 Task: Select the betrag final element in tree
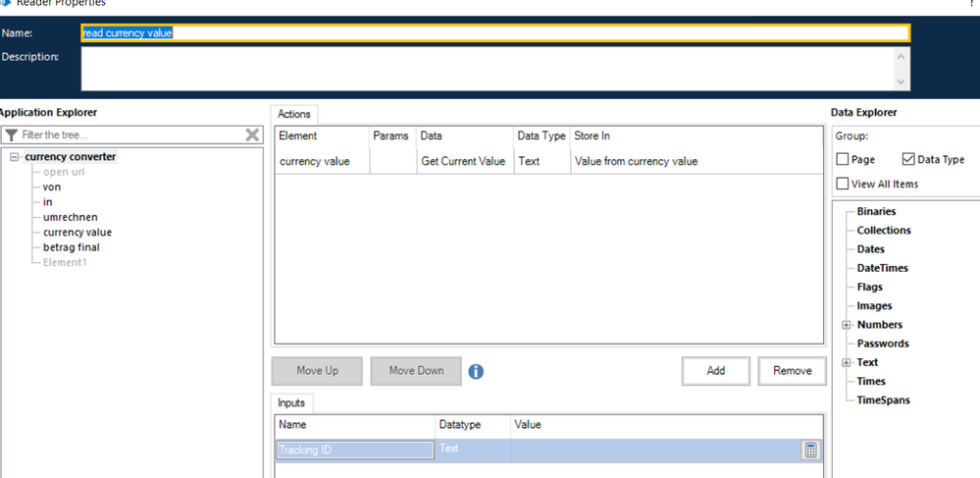(x=72, y=247)
